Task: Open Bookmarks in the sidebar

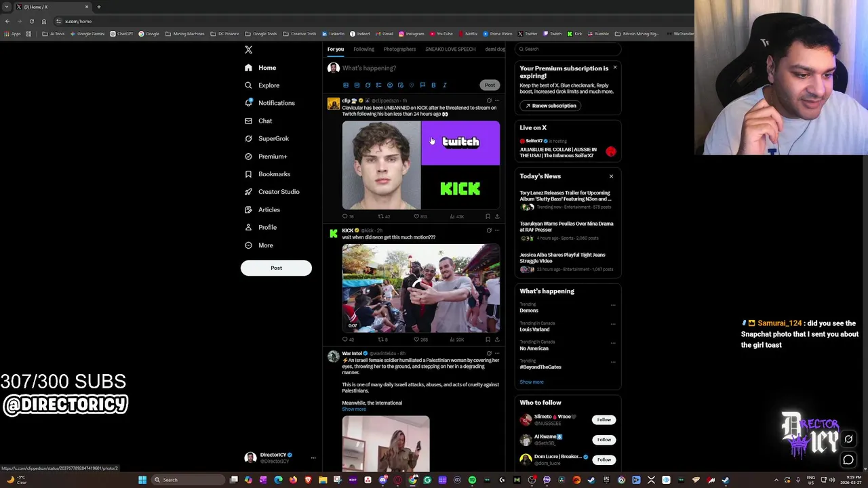Action: [267, 174]
